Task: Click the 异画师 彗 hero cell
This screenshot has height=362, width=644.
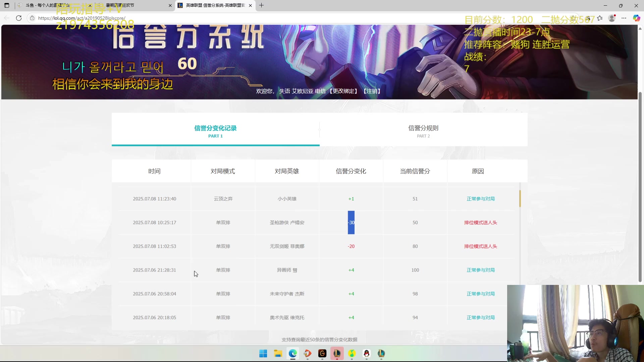Action: [287, 270]
